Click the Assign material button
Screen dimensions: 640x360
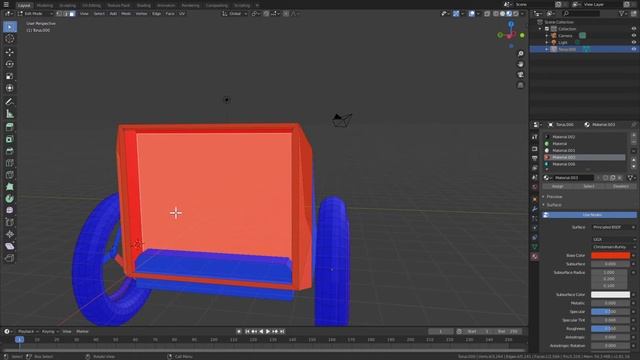558,187
